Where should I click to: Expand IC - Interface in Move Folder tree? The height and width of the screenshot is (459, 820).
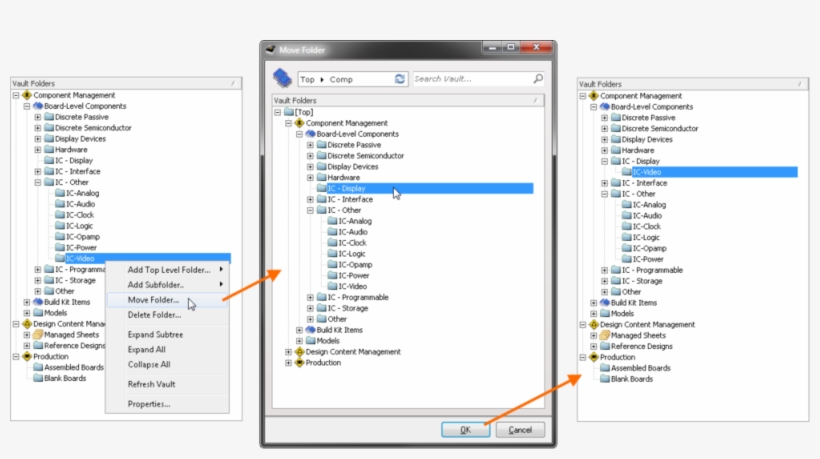click(310, 199)
